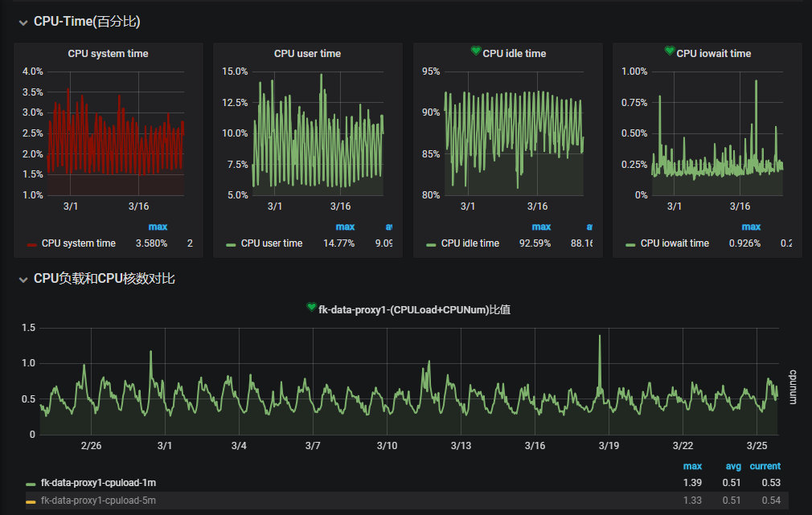Open the CPU system time panel title menu
Screen dimensions: 812x515
coord(108,54)
